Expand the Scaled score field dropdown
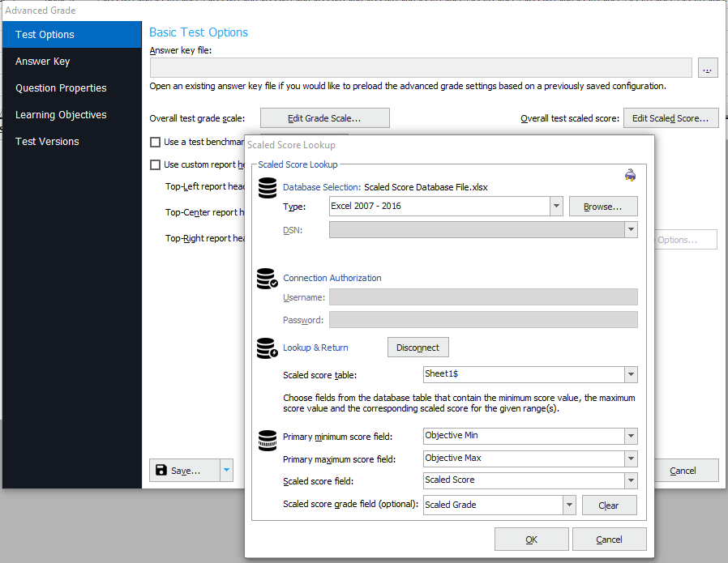Screen dimensions: 728x563 click(x=631, y=480)
